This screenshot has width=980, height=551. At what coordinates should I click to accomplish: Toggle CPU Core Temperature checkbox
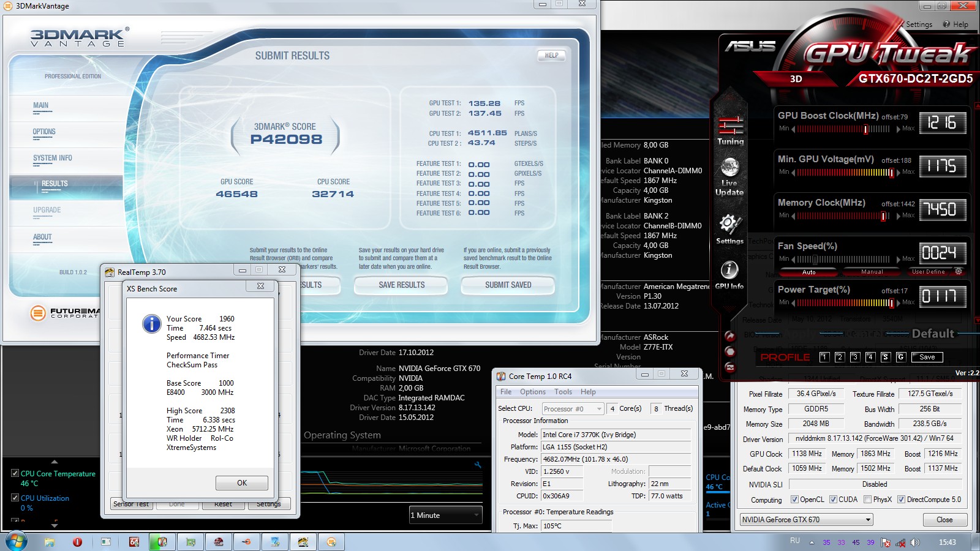[15, 473]
